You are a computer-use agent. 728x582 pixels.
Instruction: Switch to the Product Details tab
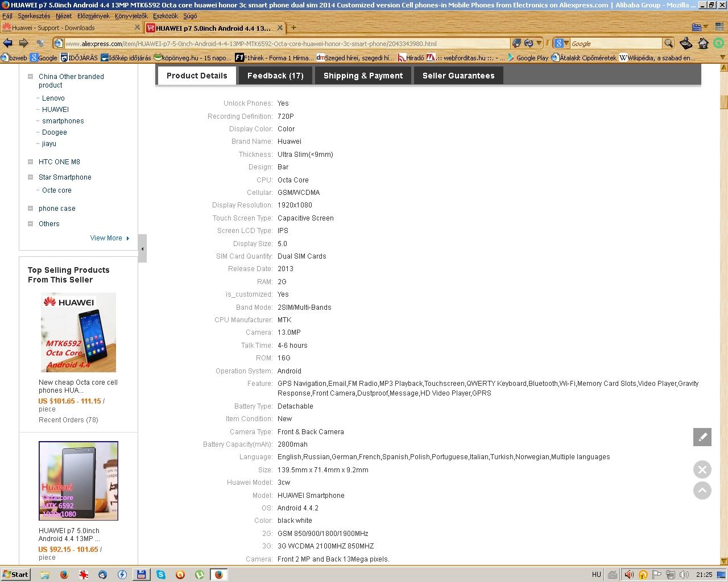(x=197, y=76)
